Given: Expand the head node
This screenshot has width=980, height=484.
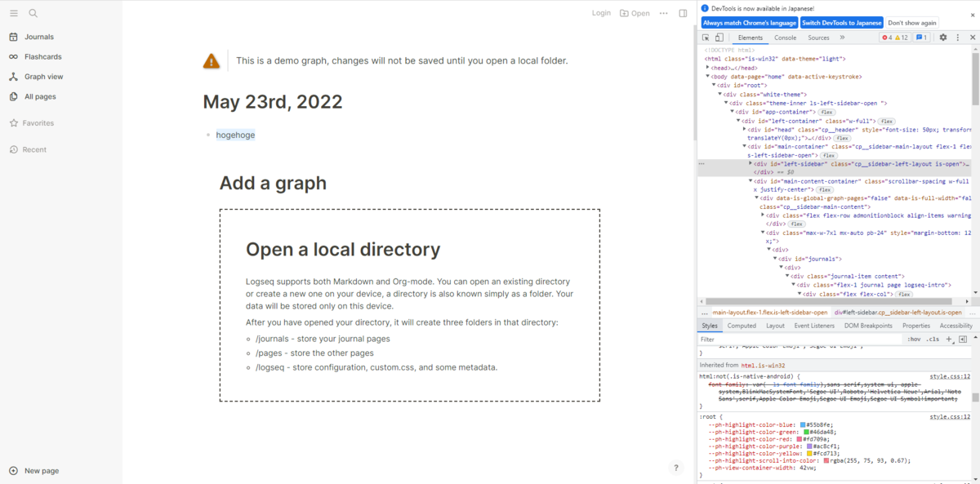Looking at the screenshot, I should (x=708, y=68).
